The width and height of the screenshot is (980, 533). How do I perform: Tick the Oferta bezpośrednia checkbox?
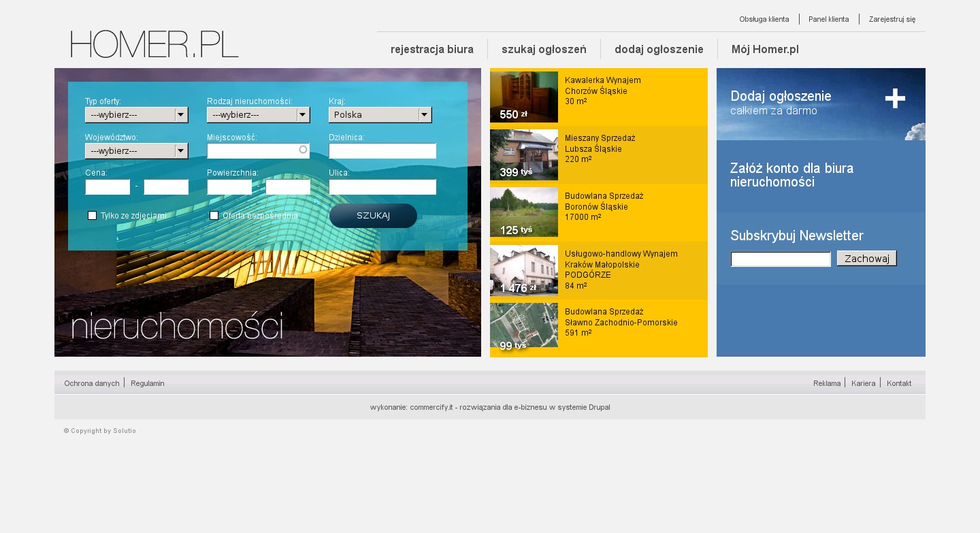click(x=214, y=216)
